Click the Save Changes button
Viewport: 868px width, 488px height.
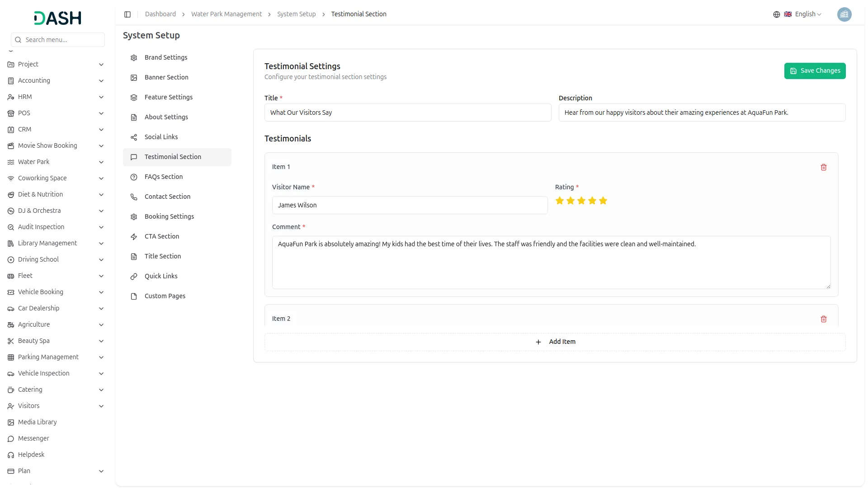tap(814, 71)
